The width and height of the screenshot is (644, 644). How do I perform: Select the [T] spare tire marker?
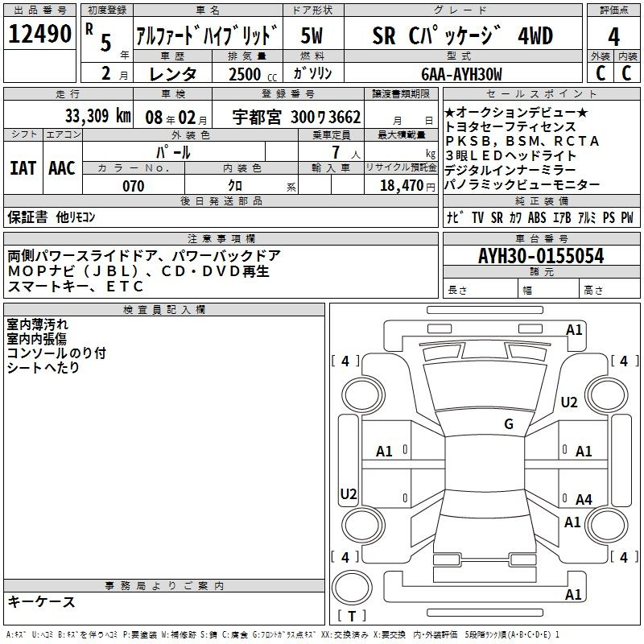(x=352, y=617)
